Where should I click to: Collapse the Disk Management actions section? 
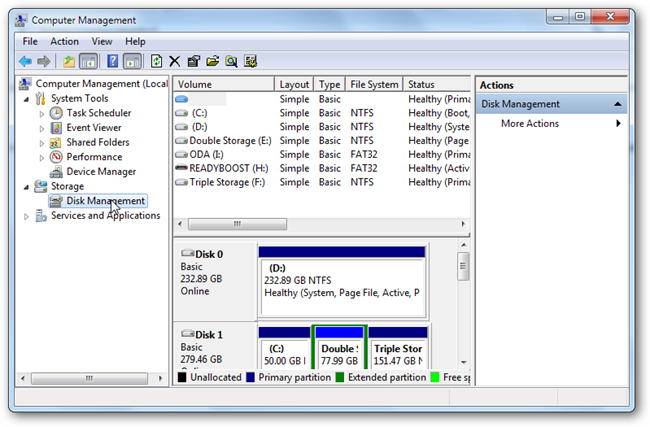(618, 104)
